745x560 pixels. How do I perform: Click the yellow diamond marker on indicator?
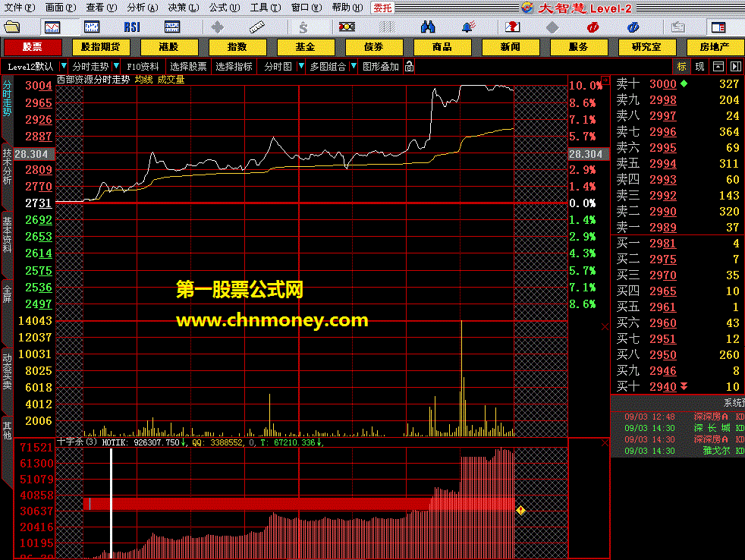point(520,510)
